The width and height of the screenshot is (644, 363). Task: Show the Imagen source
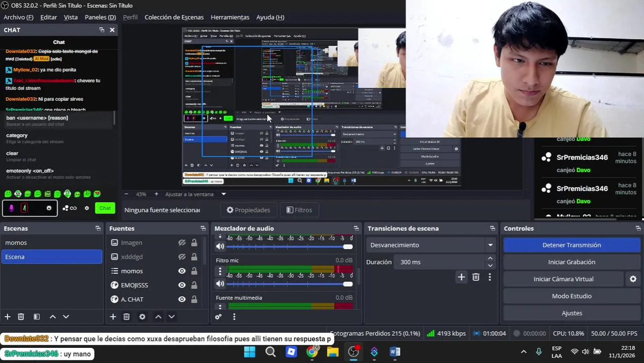click(182, 243)
